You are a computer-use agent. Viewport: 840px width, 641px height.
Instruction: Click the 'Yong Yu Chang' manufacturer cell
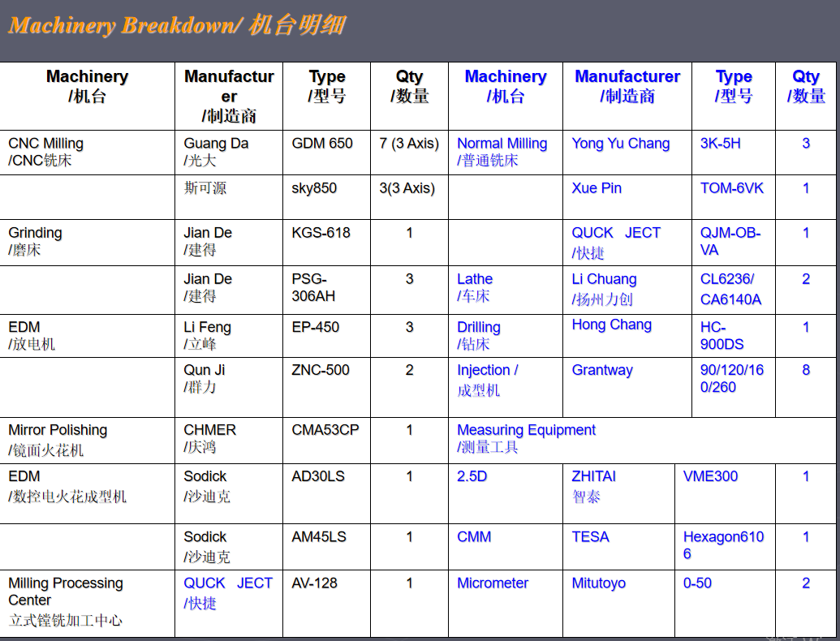coord(627,152)
